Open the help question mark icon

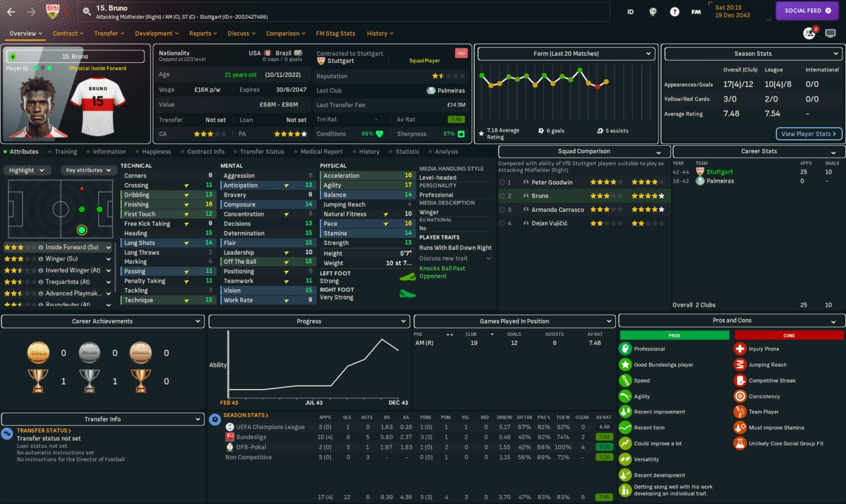tap(674, 11)
